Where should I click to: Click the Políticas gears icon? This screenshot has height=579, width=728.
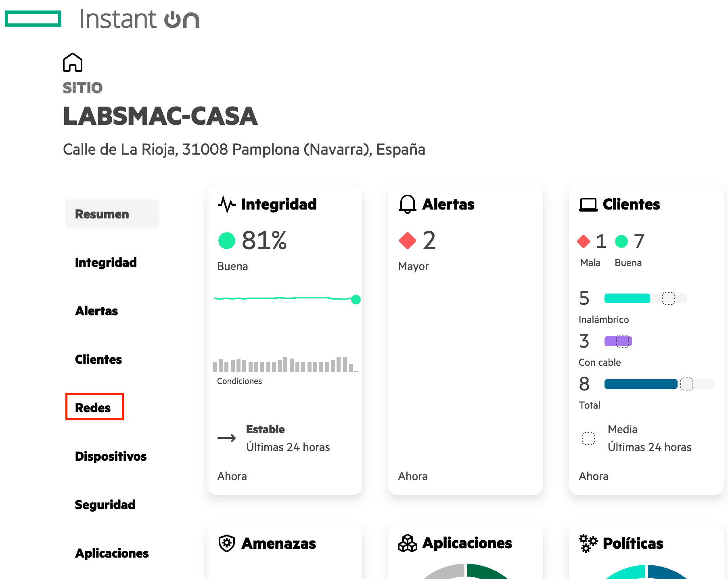point(588,543)
